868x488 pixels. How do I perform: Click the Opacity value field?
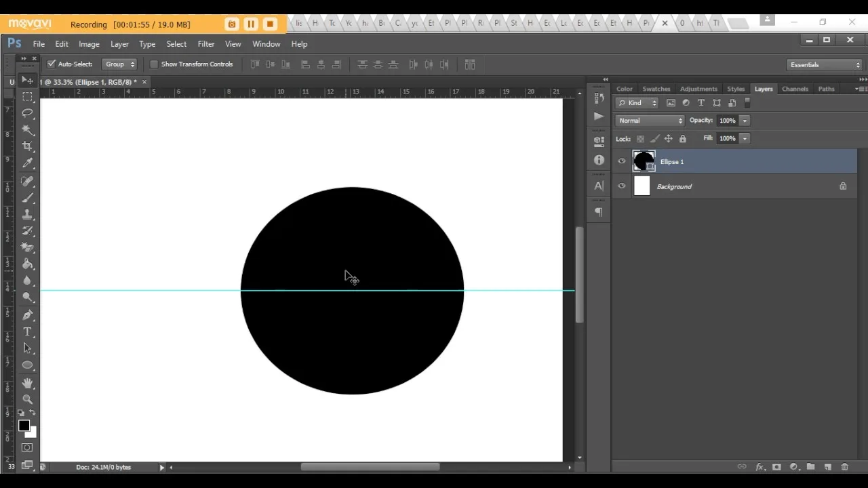(728, 121)
